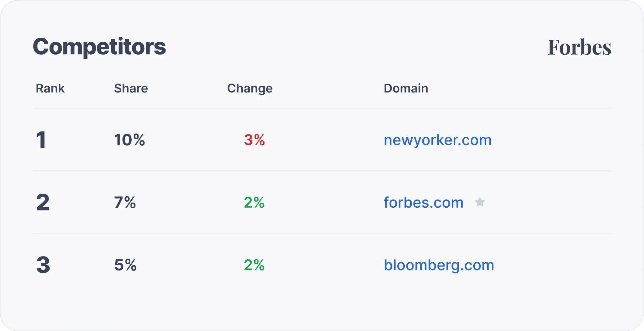The image size is (644, 331).
Task: Click the Competitors heading
Action: tap(99, 47)
